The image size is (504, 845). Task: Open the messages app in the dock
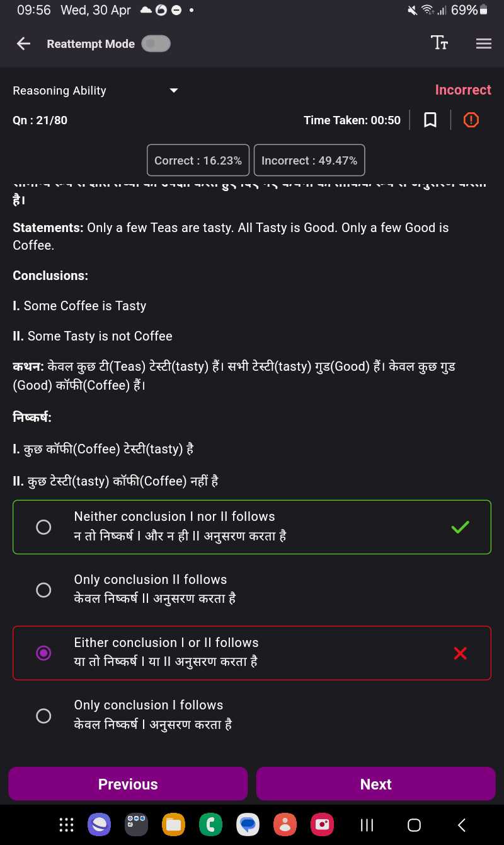tap(248, 824)
